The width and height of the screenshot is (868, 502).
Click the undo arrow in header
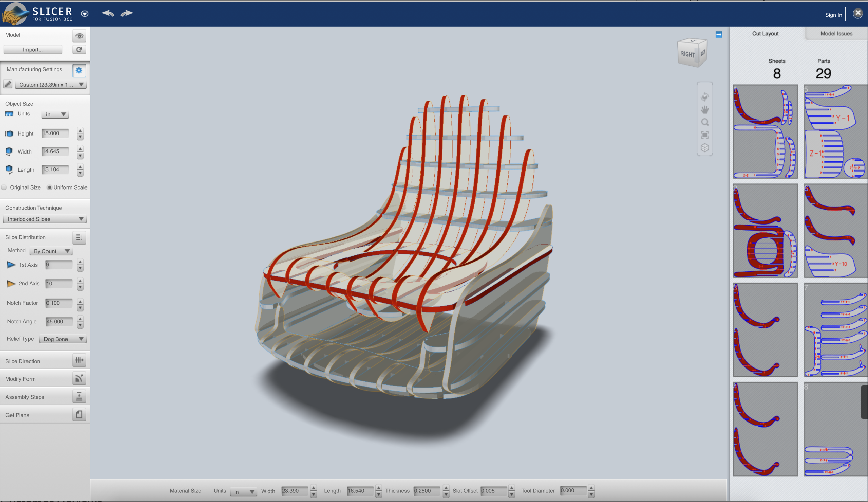(x=108, y=13)
